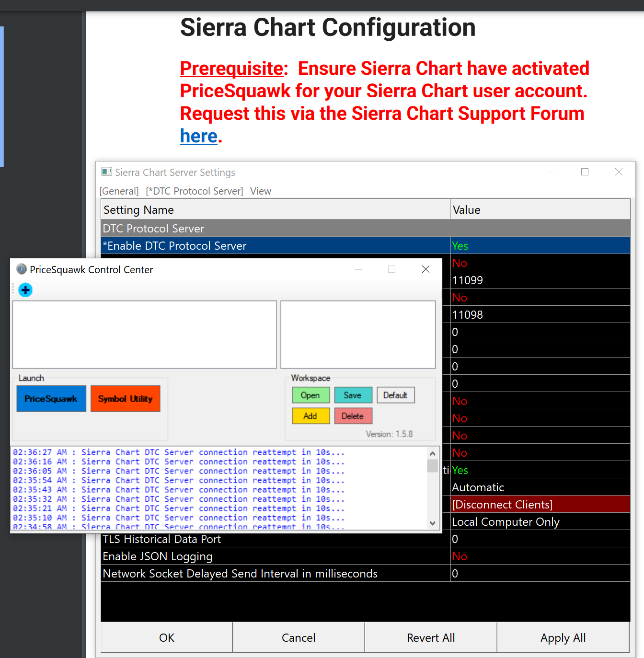Follow the blue "here" support forum link
The width and height of the screenshot is (644, 658).
pyautogui.click(x=199, y=136)
